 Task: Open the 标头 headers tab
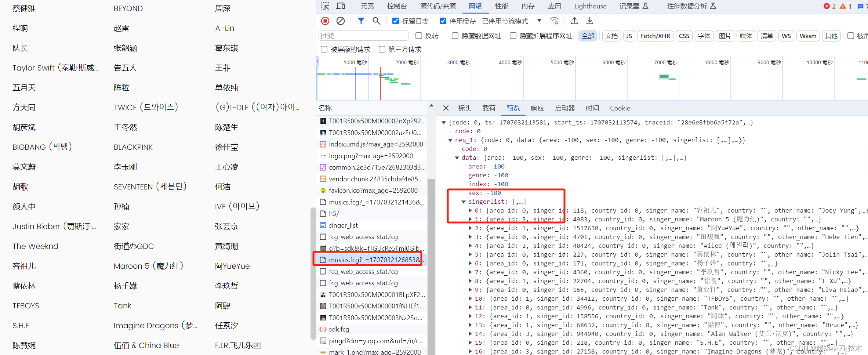point(465,108)
